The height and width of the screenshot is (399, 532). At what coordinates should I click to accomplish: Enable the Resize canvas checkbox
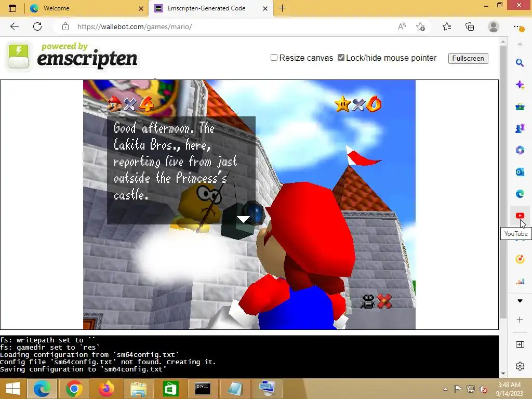click(x=274, y=58)
